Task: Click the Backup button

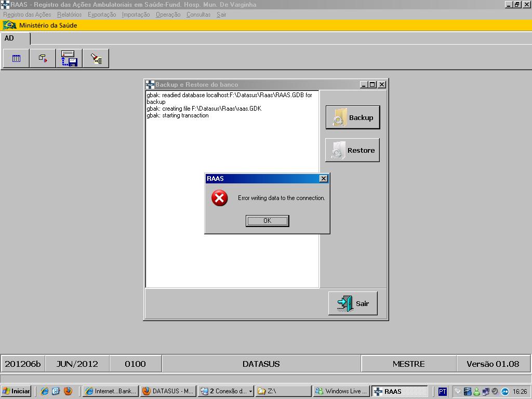Action: point(353,117)
